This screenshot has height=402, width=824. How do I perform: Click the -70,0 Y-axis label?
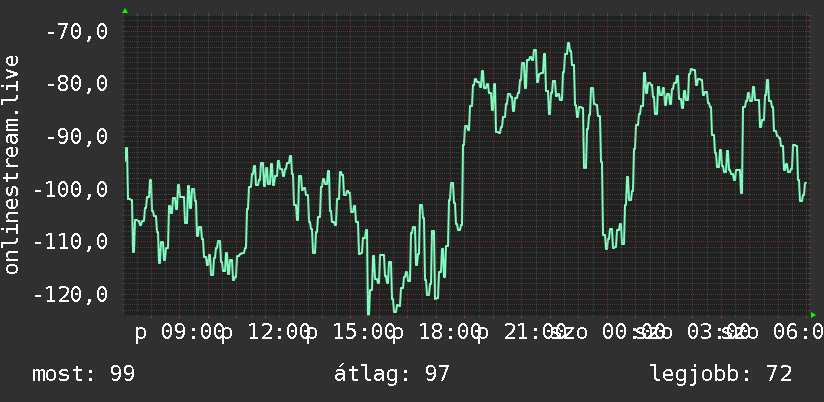click(77, 32)
